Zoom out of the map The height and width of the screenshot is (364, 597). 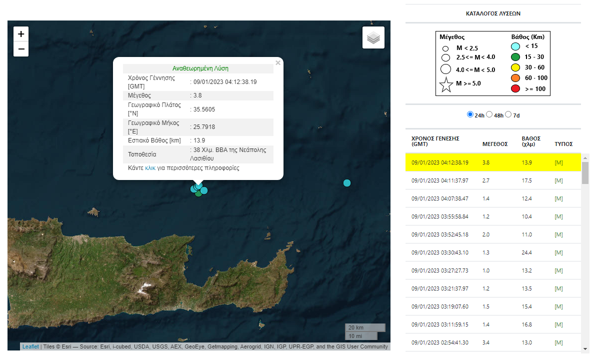click(21, 49)
